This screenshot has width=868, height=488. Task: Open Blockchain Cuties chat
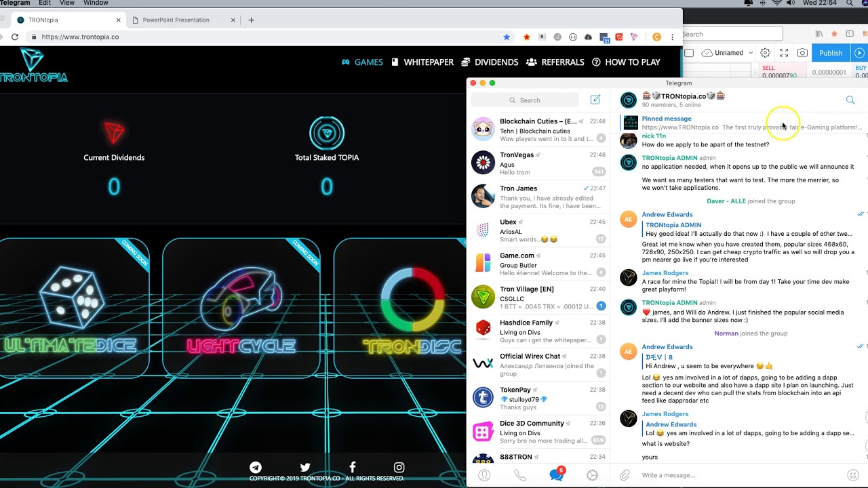[x=539, y=129]
